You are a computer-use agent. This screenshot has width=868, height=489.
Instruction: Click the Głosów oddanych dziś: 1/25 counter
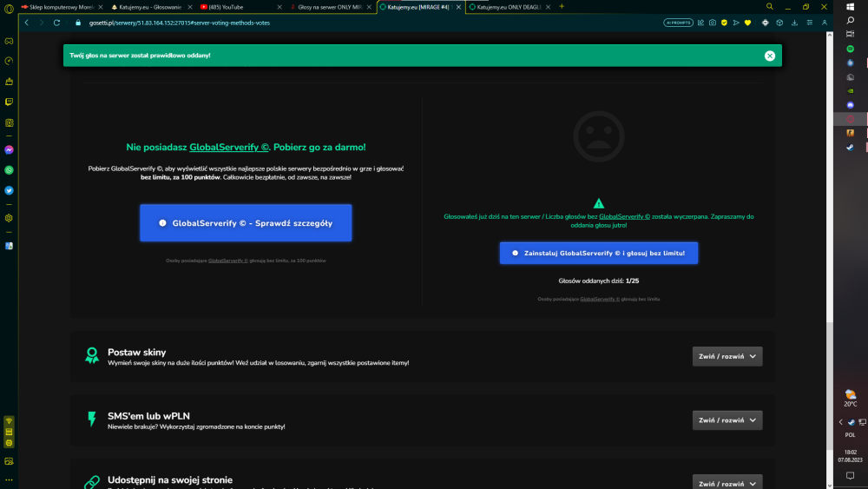click(598, 281)
